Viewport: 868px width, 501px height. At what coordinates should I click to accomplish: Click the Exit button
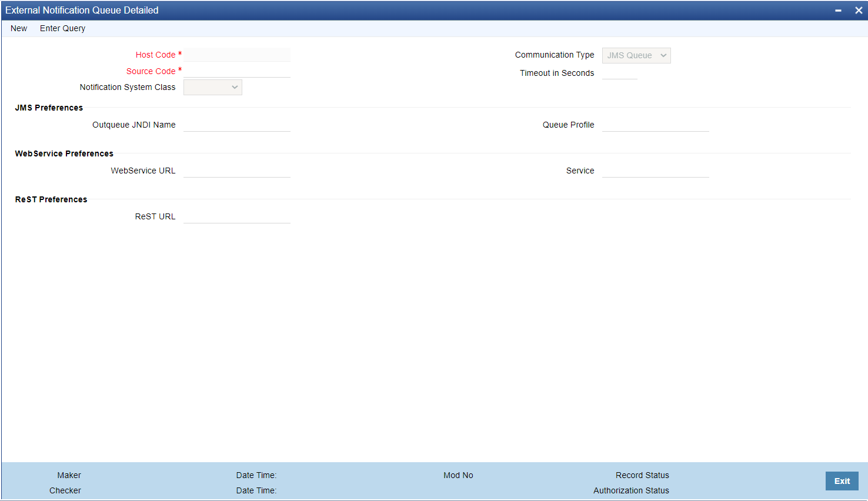842,481
